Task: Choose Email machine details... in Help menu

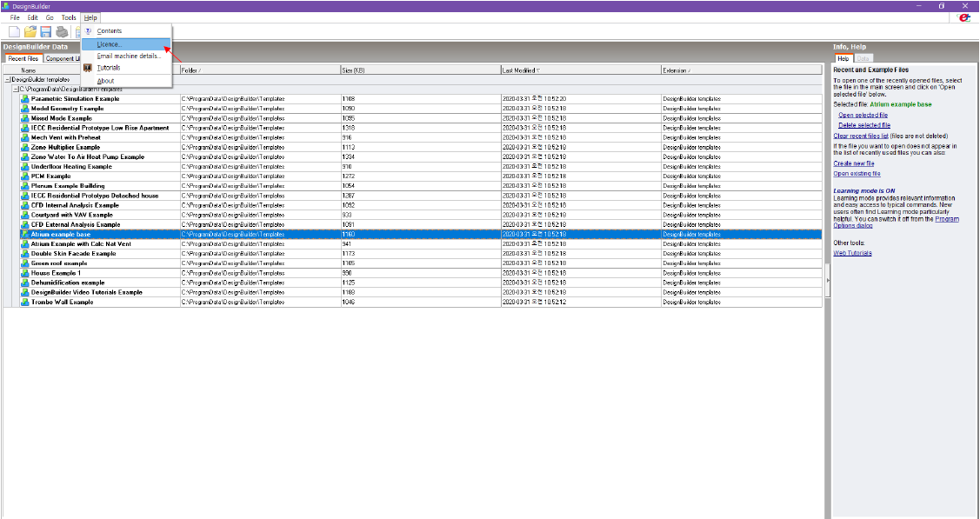Action: point(129,57)
